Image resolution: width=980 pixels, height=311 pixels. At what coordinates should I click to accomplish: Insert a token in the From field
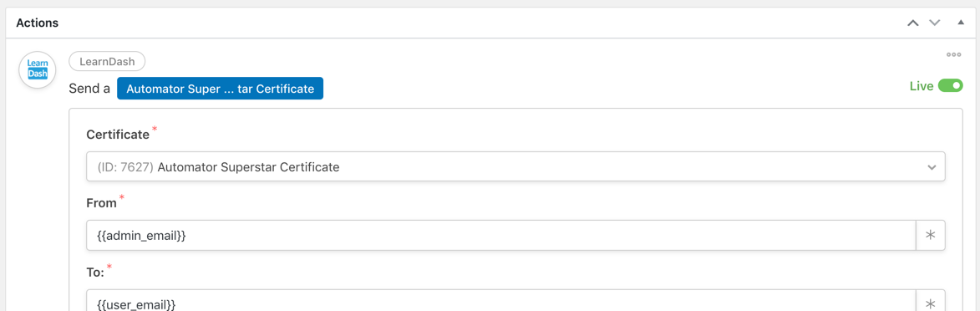point(930,235)
